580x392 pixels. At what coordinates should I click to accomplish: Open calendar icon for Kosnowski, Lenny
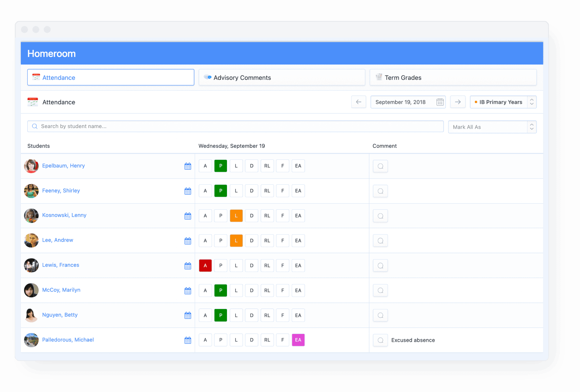click(188, 216)
